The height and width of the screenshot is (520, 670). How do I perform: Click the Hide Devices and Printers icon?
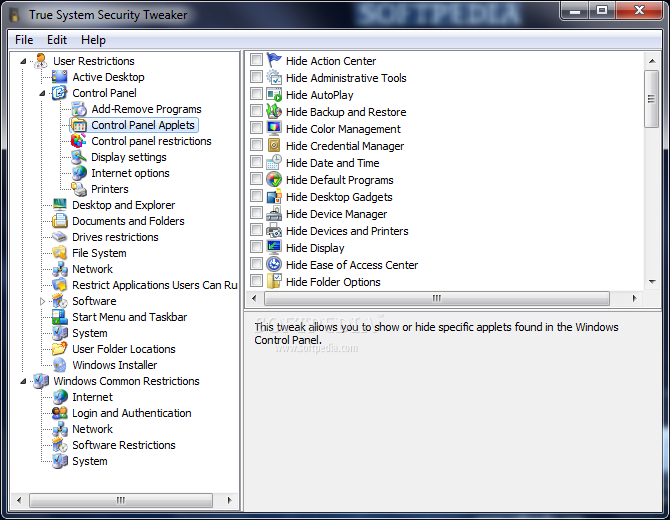pyautogui.click(x=274, y=230)
